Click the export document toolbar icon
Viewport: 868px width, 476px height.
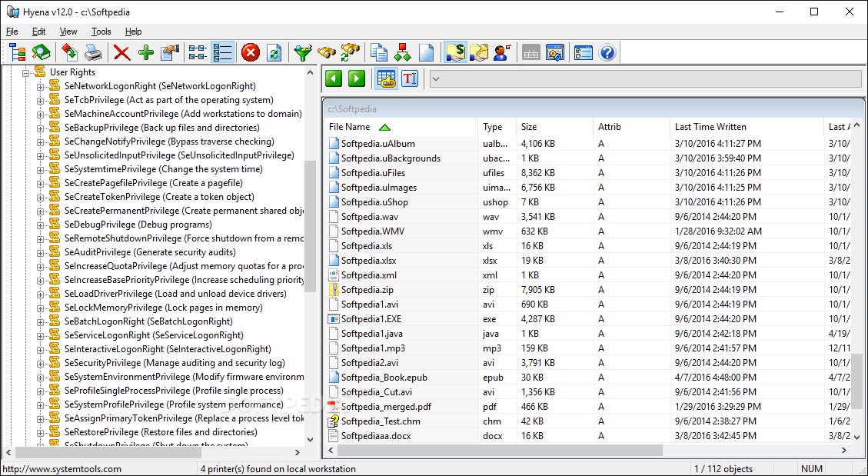click(69, 52)
